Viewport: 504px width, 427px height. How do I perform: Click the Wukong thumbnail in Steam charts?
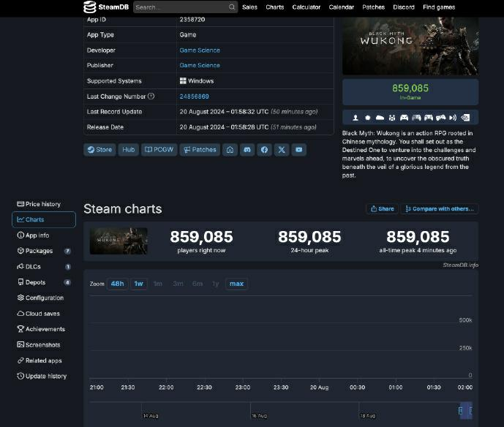point(119,241)
